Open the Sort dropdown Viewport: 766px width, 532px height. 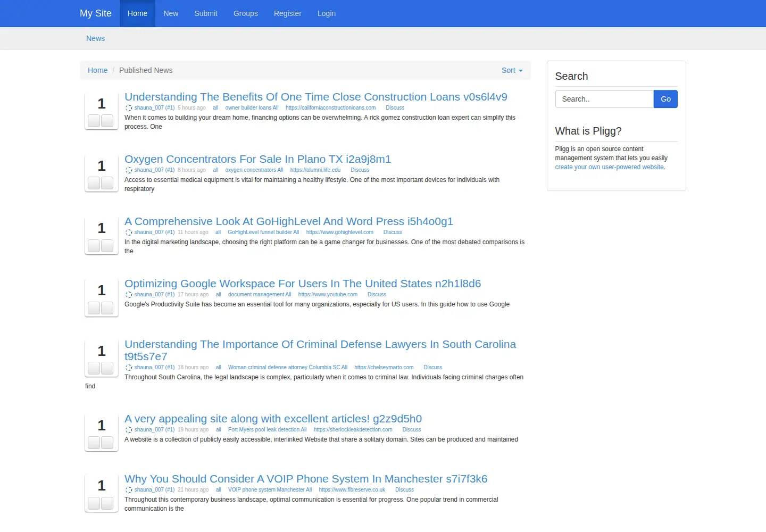coord(512,70)
